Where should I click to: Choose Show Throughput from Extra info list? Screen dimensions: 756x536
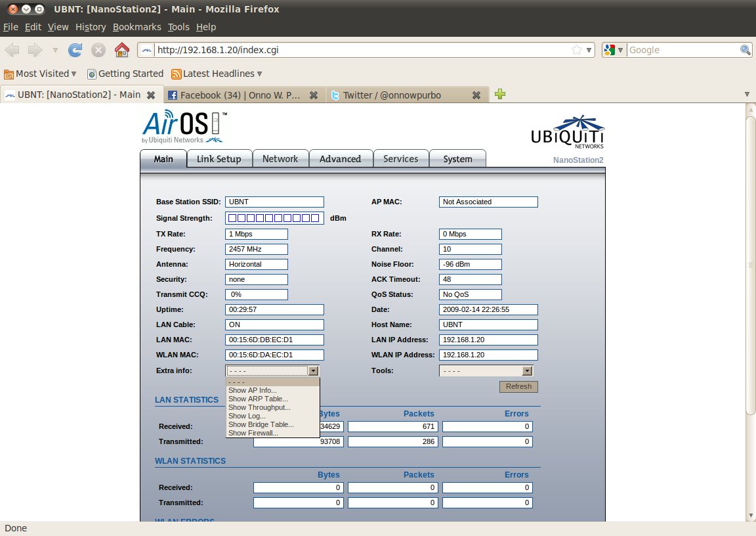[259, 407]
